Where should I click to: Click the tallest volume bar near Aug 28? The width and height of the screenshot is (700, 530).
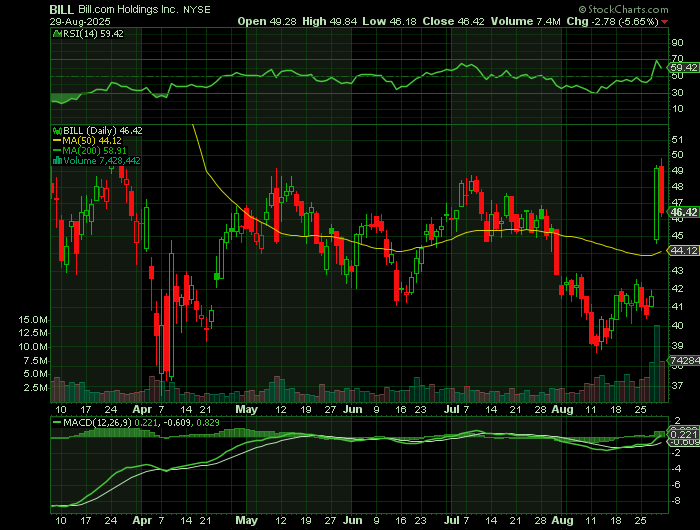click(657, 364)
